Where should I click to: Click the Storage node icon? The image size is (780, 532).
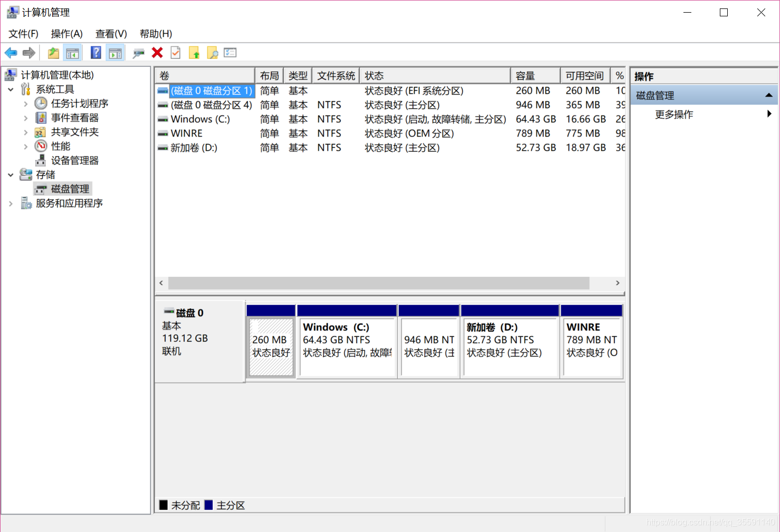(26, 175)
